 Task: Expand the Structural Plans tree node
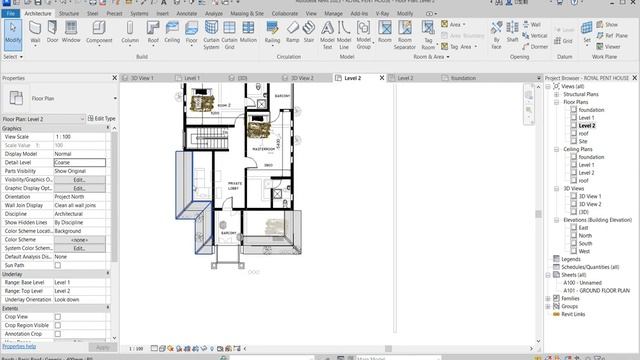coord(556,94)
